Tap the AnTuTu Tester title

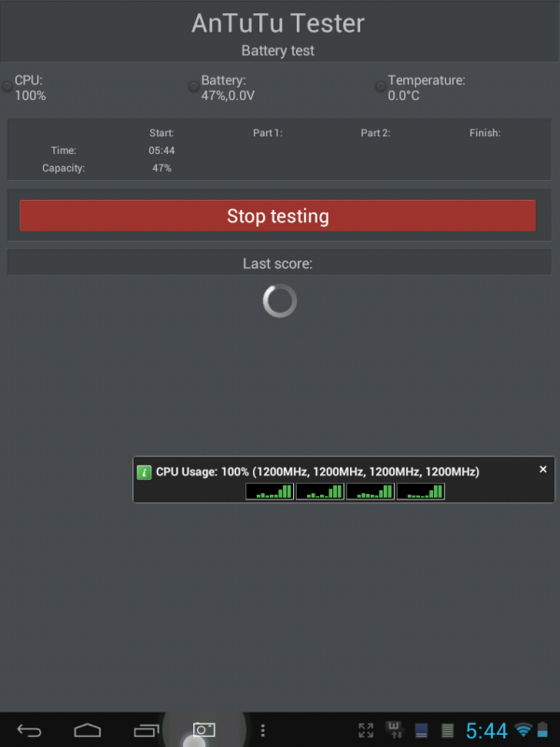click(x=278, y=22)
